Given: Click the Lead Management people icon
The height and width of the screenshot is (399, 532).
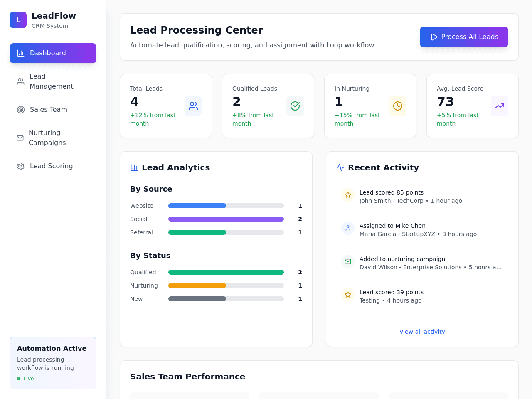Looking at the screenshot, I should 20,81.
